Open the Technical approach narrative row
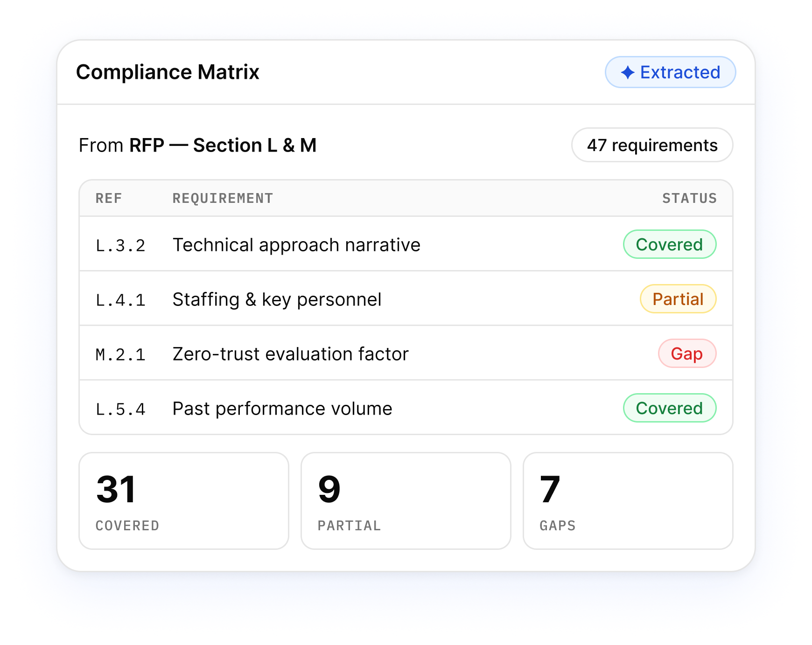812x645 pixels. click(x=406, y=244)
